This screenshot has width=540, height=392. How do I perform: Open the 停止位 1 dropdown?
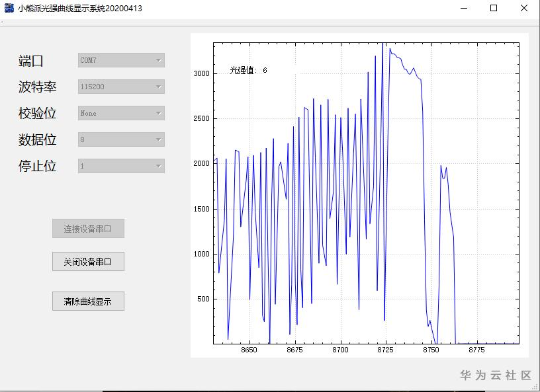pos(121,166)
